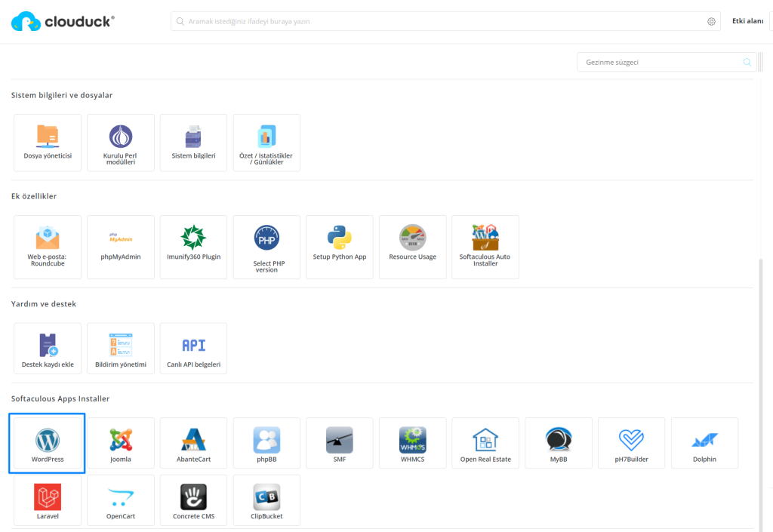This screenshot has width=773, height=532.
Task: Open Sistem bilgileri tile
Action: coord(193,143)
